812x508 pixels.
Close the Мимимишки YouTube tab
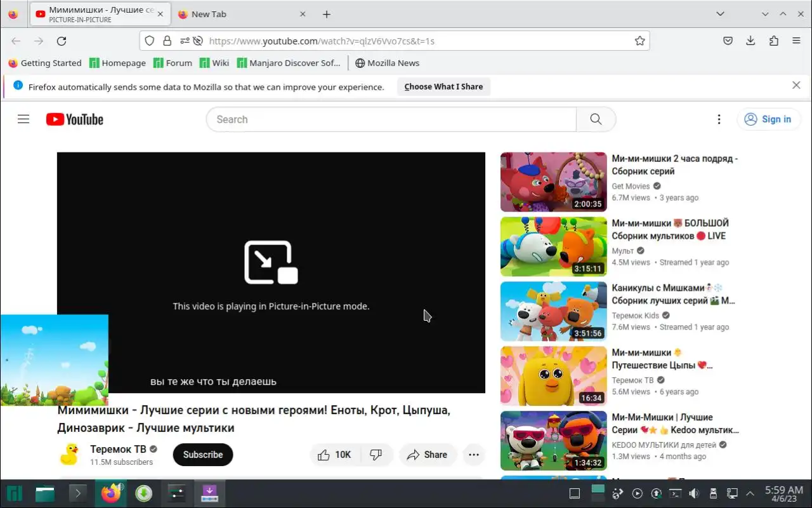click(x=159, y=14)
